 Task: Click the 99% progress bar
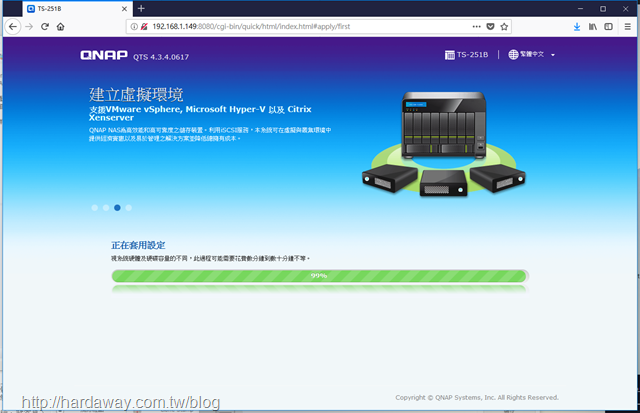[x=320, y=276]
